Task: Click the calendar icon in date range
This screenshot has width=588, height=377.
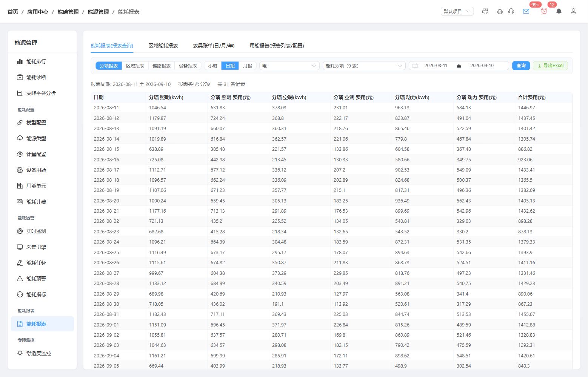Action: click(x=415, y=66)
